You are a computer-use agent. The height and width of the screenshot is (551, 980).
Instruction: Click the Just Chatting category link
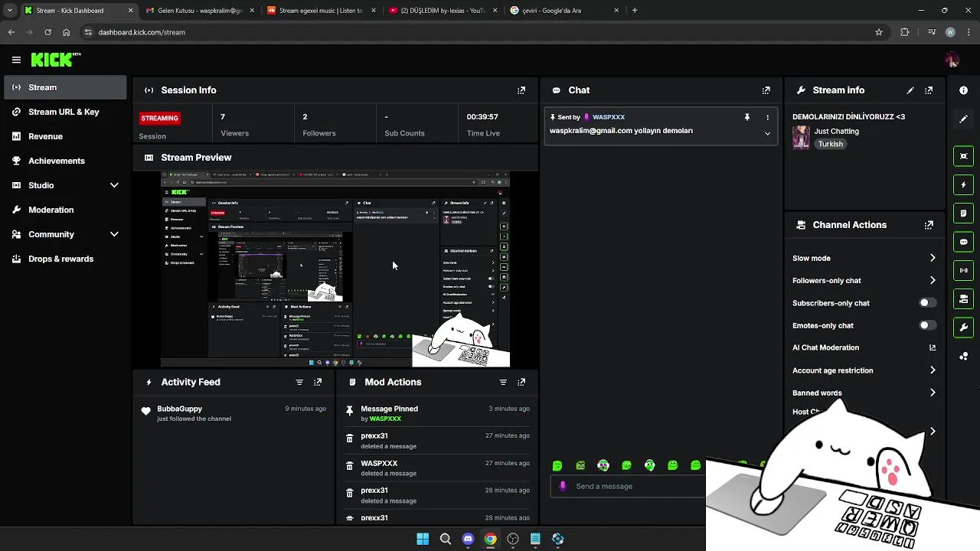836,131
